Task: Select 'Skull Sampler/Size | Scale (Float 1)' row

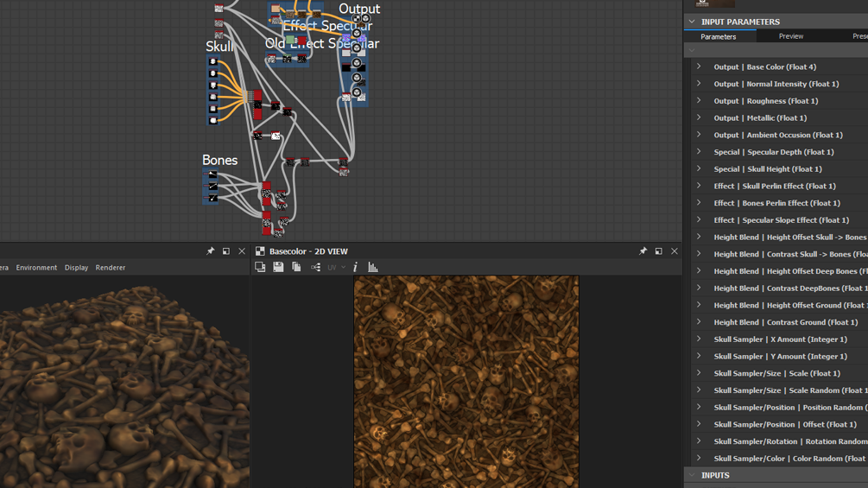Action: click(779, 373)
